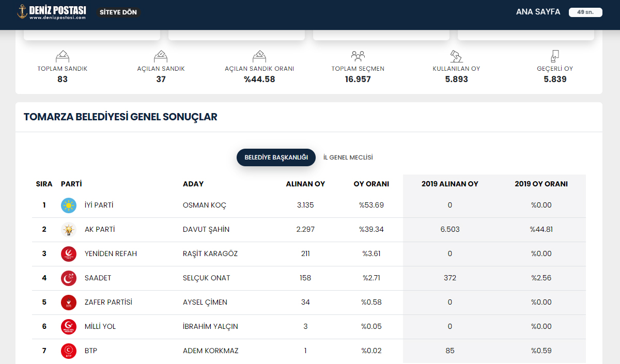Screen dimensions: 620x364
Task: Click the ALINAN OY column header
Action: (x=305, y=184)
